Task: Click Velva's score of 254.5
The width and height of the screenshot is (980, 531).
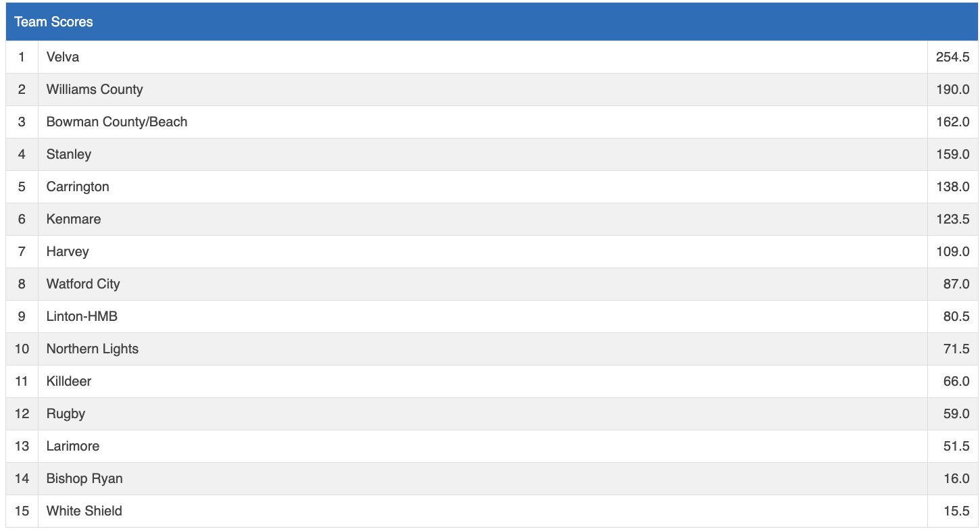Action: pyautogui.click(x=952, y=57)
